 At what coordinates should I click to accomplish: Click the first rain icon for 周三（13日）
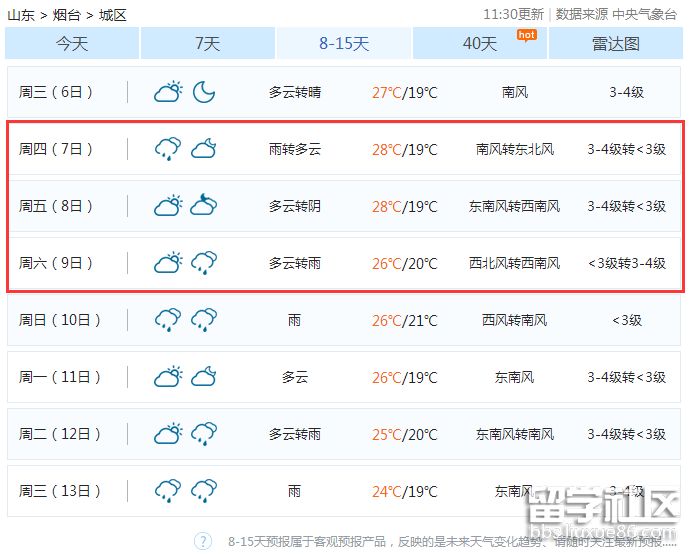point(167,491)
